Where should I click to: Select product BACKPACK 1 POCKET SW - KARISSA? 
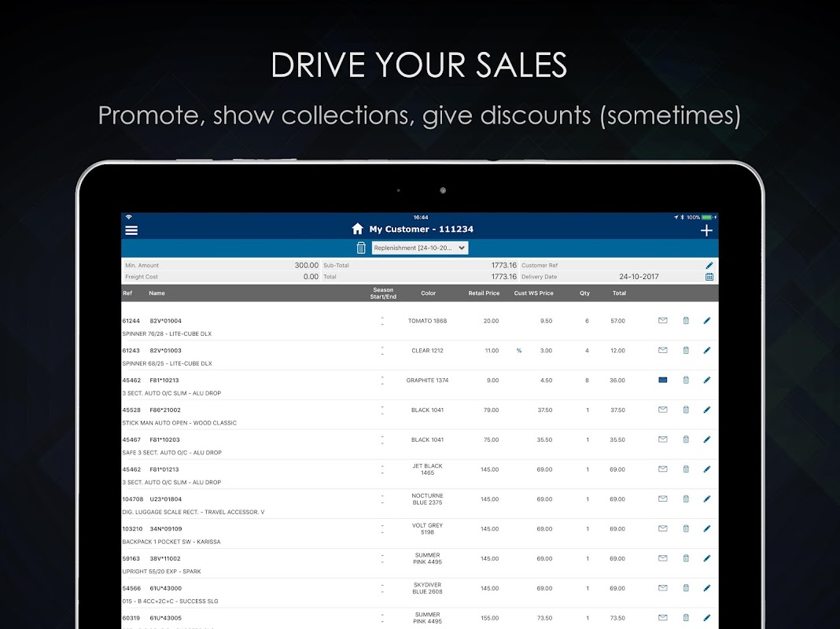click(x=171, y=542)
